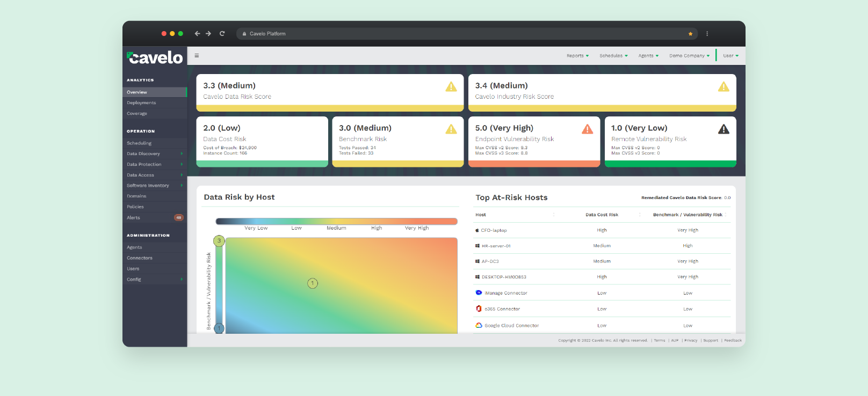Click the risk level gradient legend bar
This screenshot has width=868, height=396.
point(336,221)
